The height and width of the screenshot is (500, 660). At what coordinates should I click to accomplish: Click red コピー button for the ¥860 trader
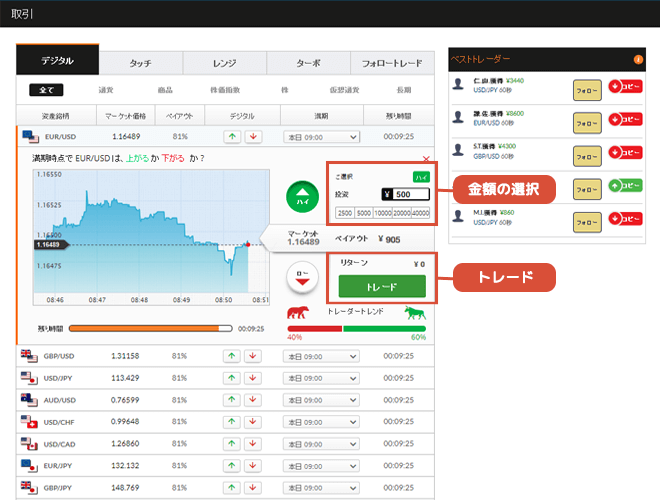[x=625, y=218]
